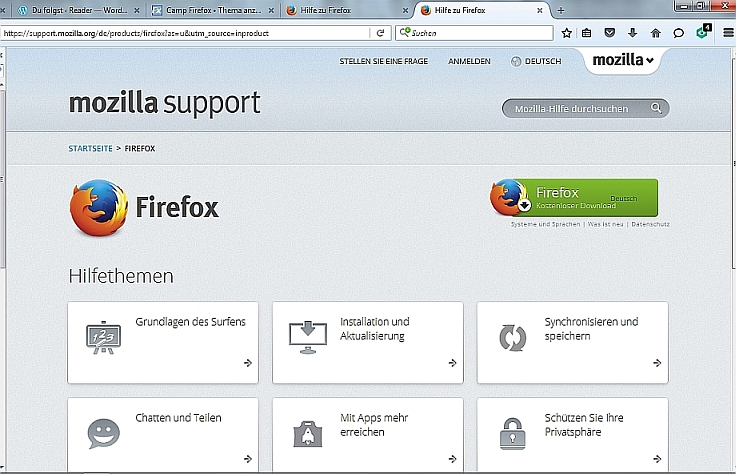Open Mit Apps mehr erreichen topic title

pos(374,425)
